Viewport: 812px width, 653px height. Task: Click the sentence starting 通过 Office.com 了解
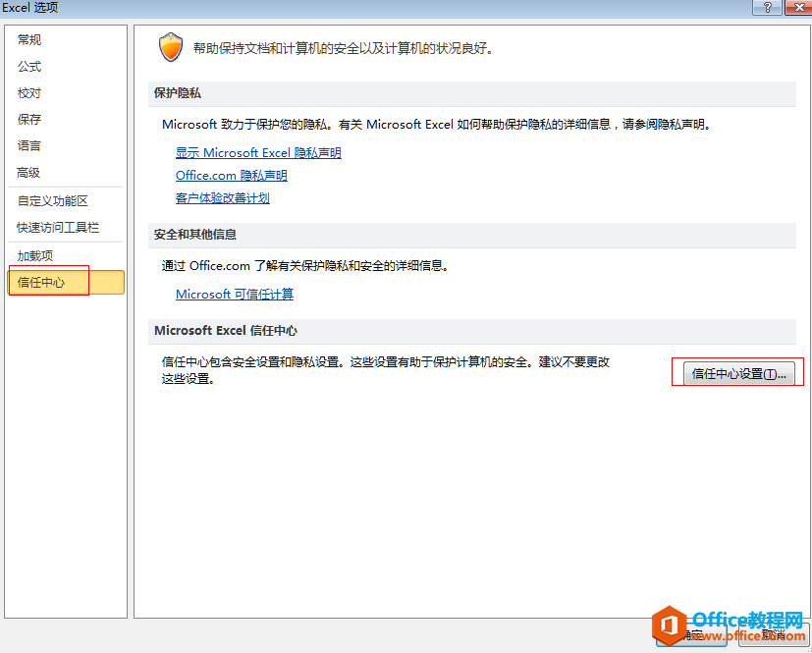pos(305,266)
